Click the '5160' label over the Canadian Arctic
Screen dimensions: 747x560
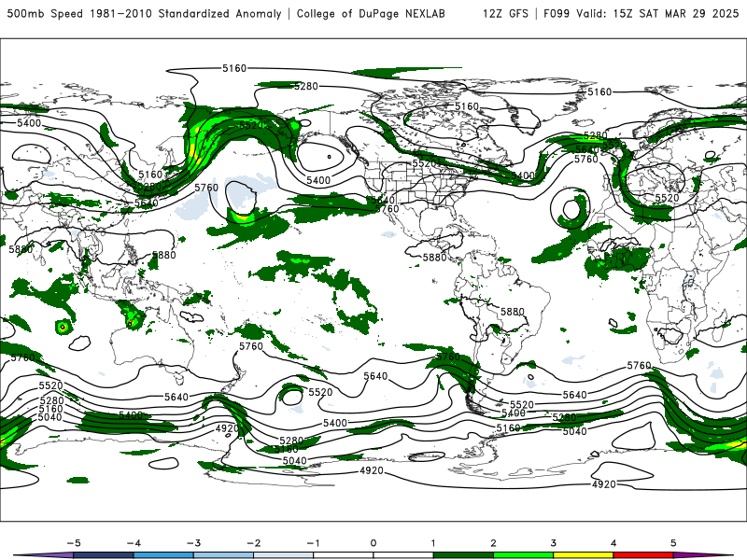(x=467, y=106)
